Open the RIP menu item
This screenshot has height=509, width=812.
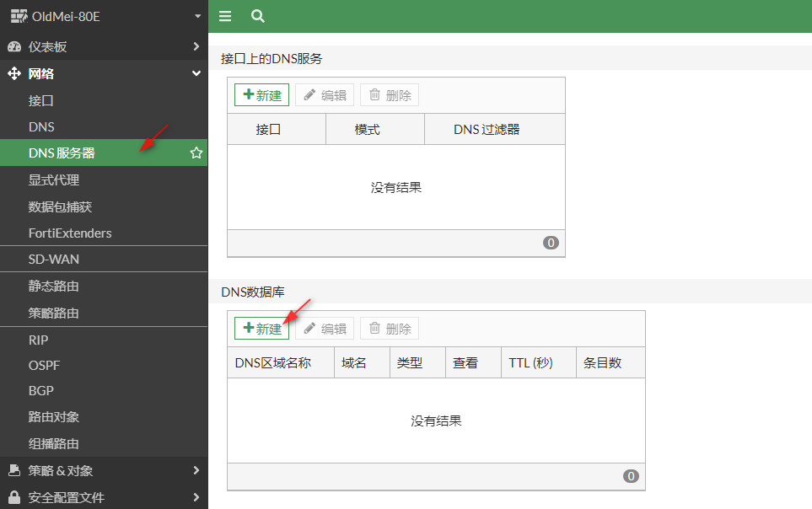[104, 340]
